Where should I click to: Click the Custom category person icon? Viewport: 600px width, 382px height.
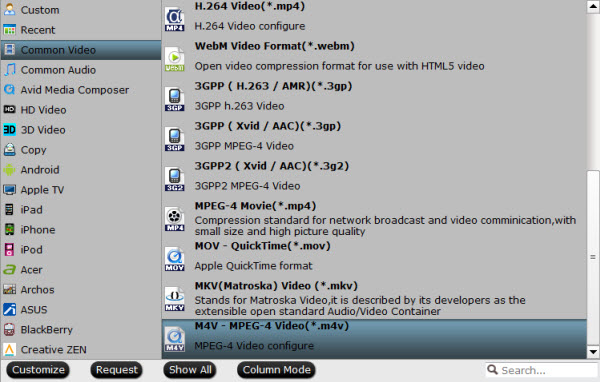point(10,10)
